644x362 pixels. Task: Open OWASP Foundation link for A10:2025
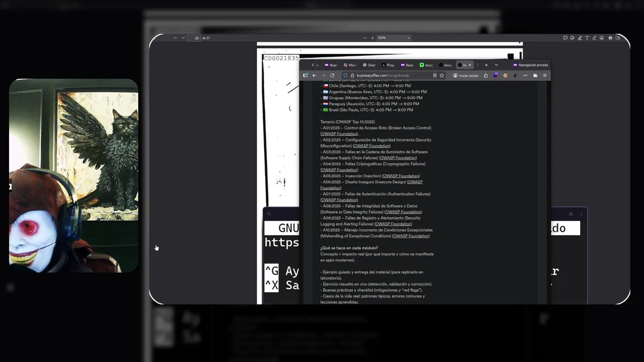[411, 236]
